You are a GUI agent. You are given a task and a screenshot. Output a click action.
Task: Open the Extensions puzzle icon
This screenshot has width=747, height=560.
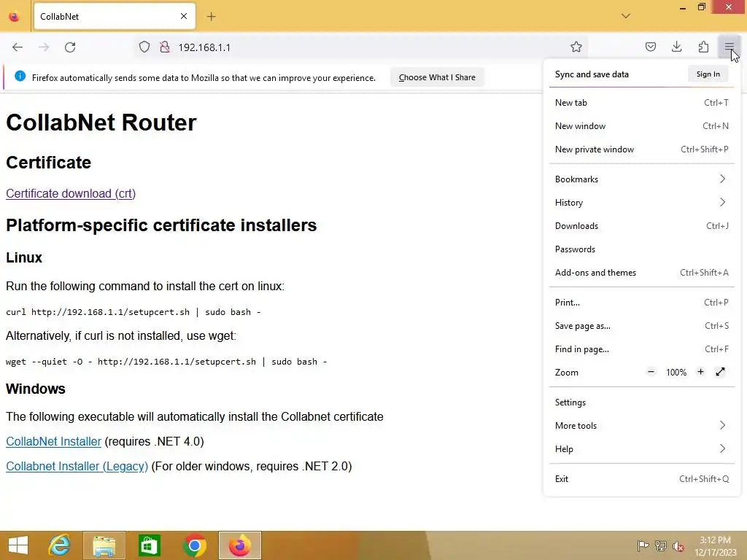[703, 47]
